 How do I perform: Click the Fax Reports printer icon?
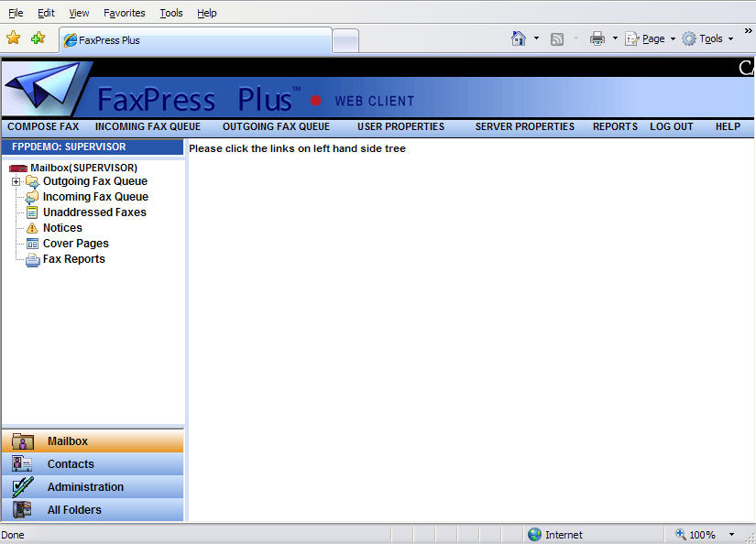32,259
